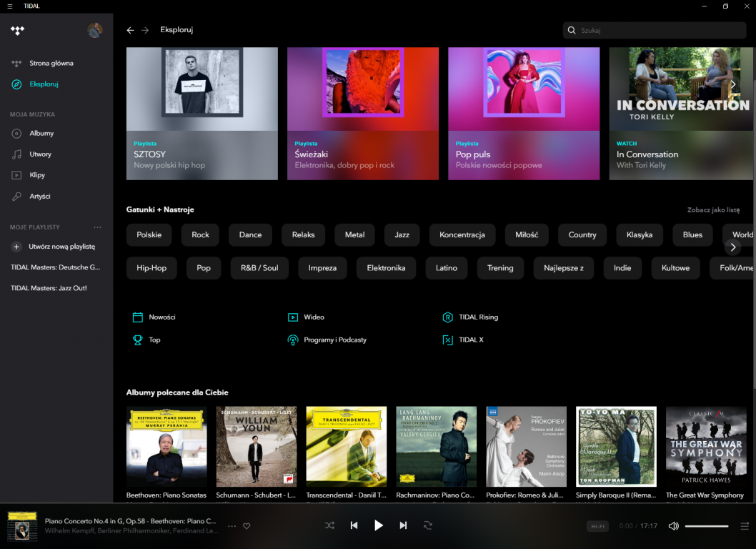Click now-playing album art in player bar
756x549 pixels.
22,526
